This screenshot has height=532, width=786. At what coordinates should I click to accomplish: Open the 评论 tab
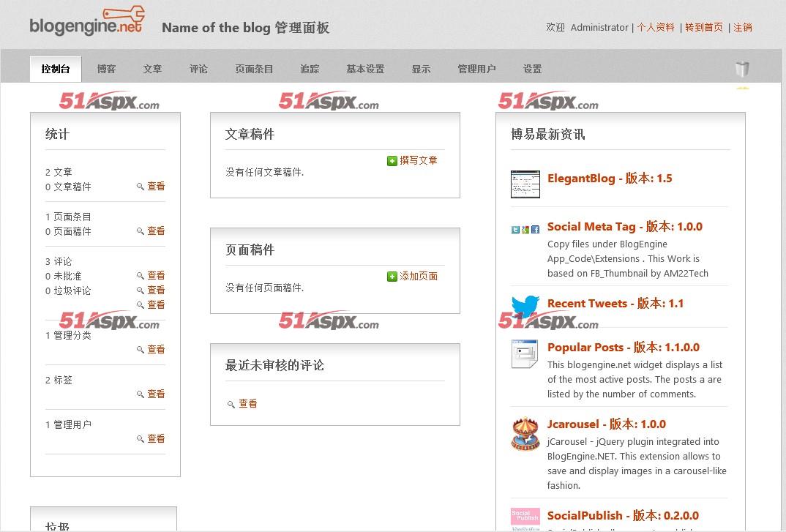click(x=198, y=69)
